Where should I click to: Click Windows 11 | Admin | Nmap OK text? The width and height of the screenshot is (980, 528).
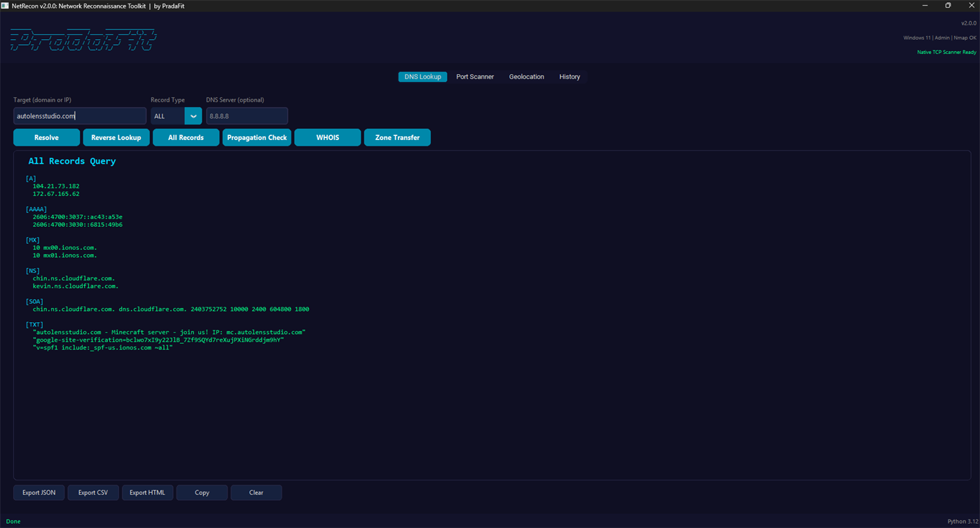tap(939, 38)
